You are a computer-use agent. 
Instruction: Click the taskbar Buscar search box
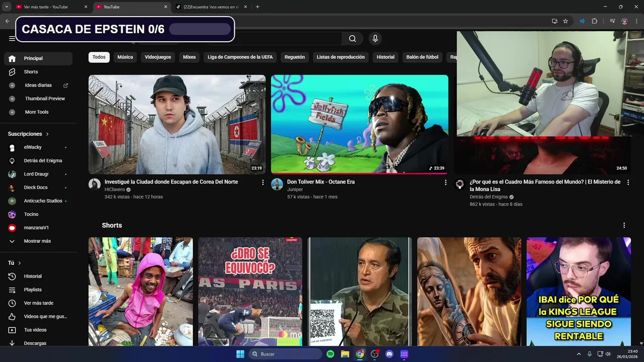point(285,354)
